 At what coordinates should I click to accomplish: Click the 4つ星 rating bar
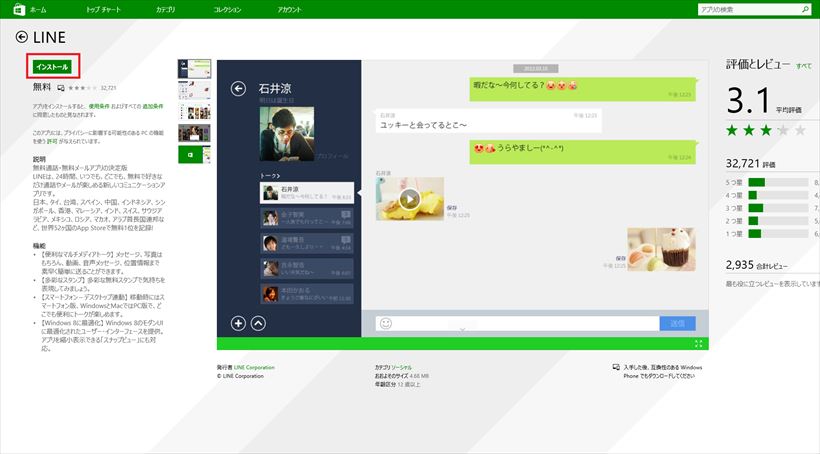[x=778, y=195]
